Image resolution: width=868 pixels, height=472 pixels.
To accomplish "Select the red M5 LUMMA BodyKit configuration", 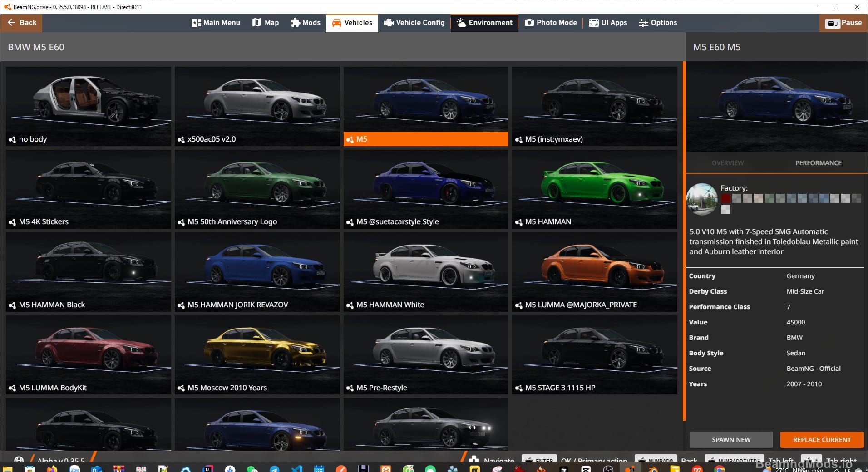I will coord(89,355).
